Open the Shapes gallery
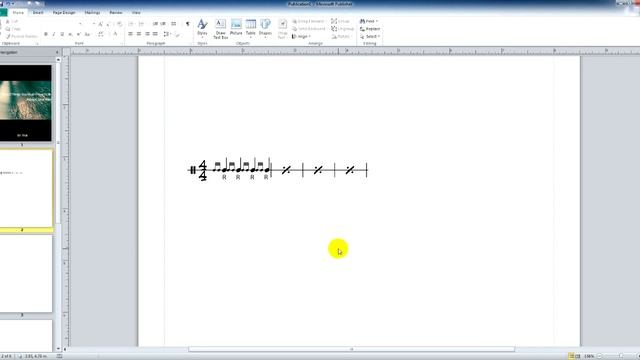This screenshot has height=360, width=640. click(265, 28)
